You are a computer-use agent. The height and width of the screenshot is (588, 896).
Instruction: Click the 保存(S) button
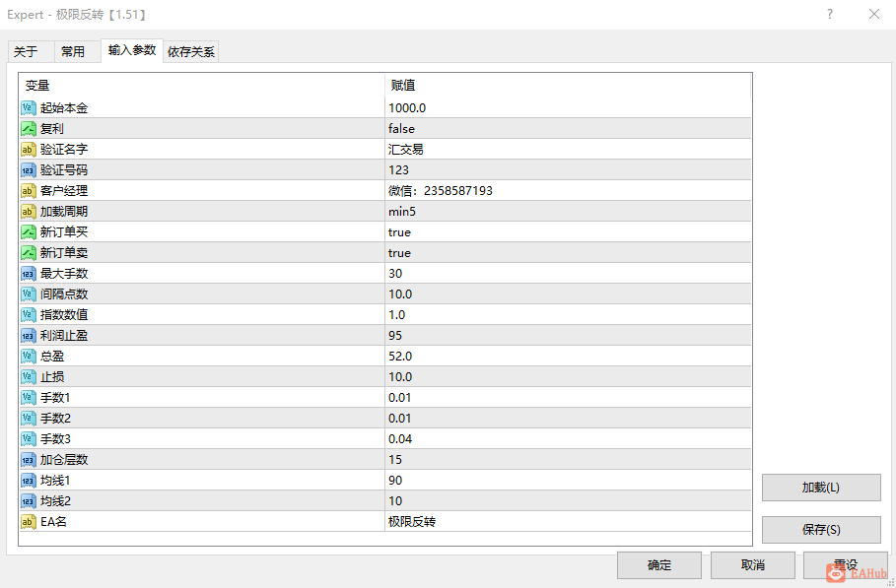pyautogui.click(x=821, y=530)
